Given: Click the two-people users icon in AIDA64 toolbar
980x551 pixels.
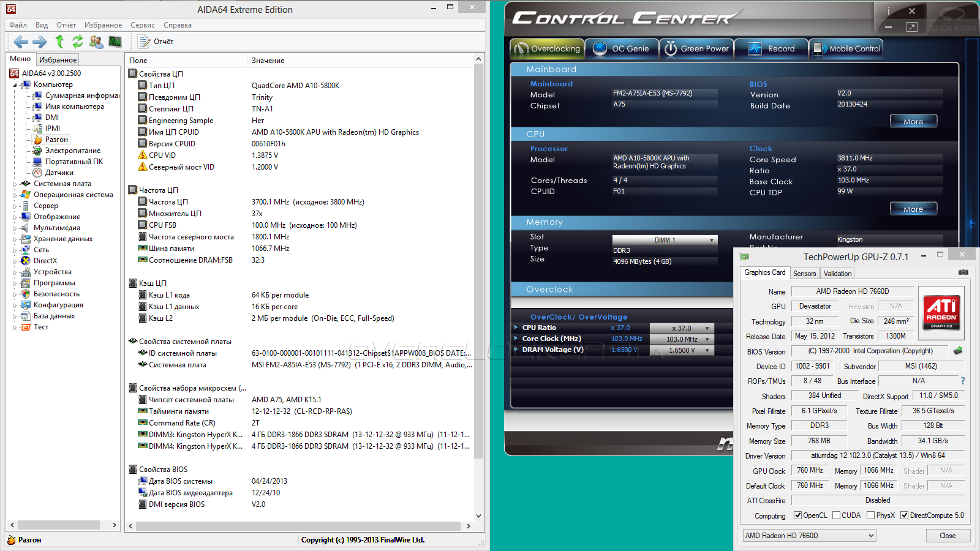Looking at the screenshot, I should (96, 42).
